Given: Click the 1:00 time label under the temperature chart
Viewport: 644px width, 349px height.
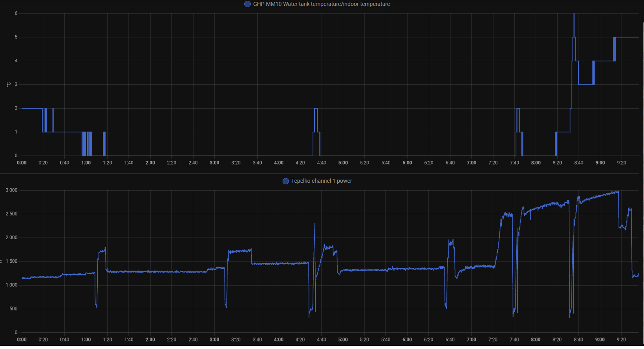Looking at the screenshot, I should point(86,163).
